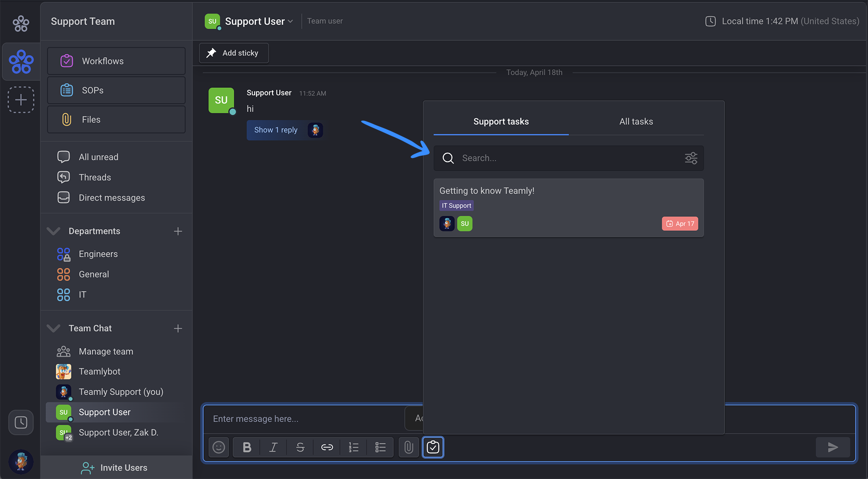Click the SU avatar beside the message

click(x=221, y=100)
